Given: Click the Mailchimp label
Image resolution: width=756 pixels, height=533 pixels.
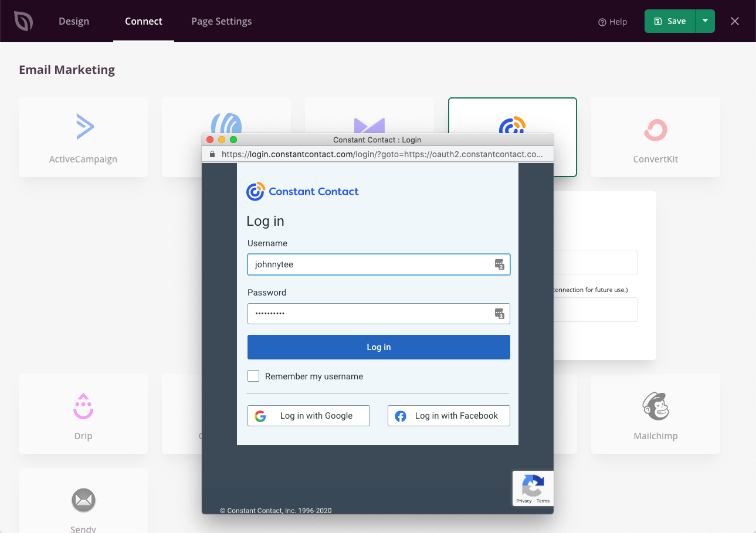Looking at the screenshot, I should [656, 436].
